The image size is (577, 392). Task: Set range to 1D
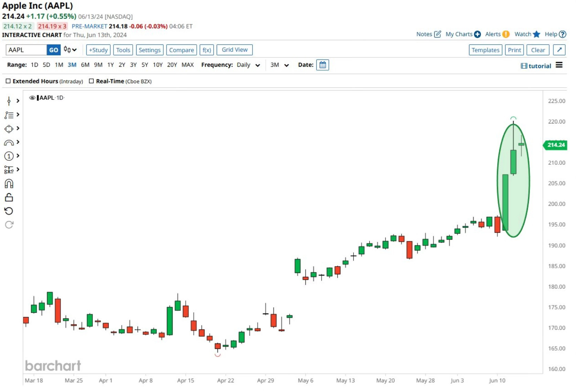[x=34, y=65]
